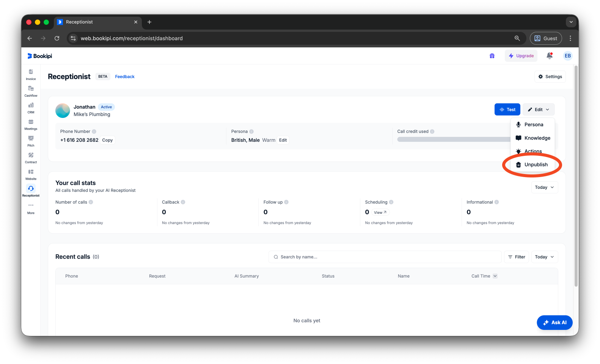600x364 pixels.
Task: Click the Search by name field
Action: click(385, 257)
